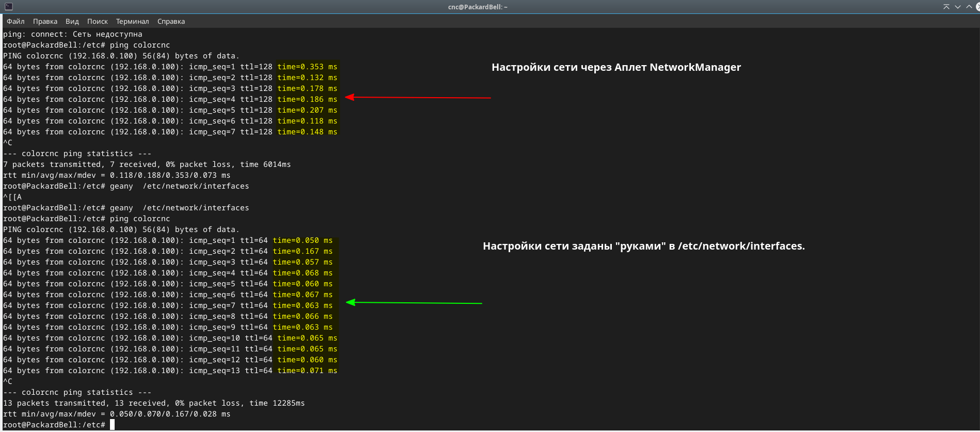Open the Поиск menu
The height and width of the screenshot is (432, 980).
click(x=98, y=21)
